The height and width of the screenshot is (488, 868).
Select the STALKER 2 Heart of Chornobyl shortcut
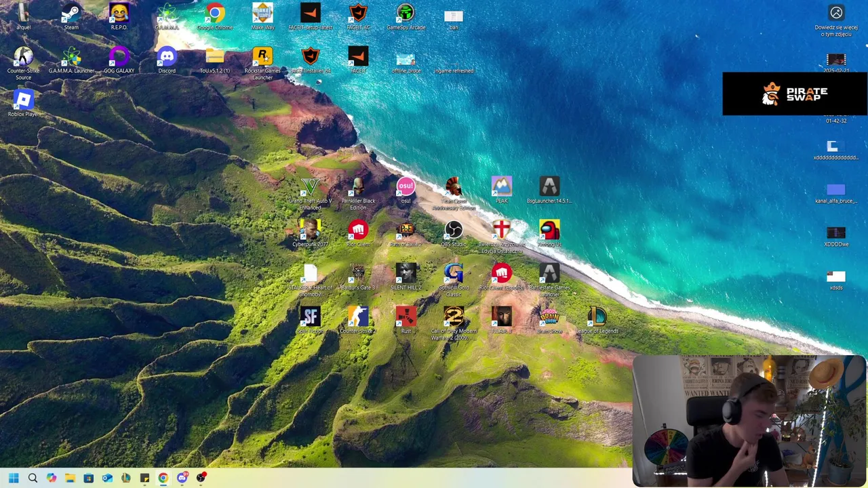(x=310, y=281)
